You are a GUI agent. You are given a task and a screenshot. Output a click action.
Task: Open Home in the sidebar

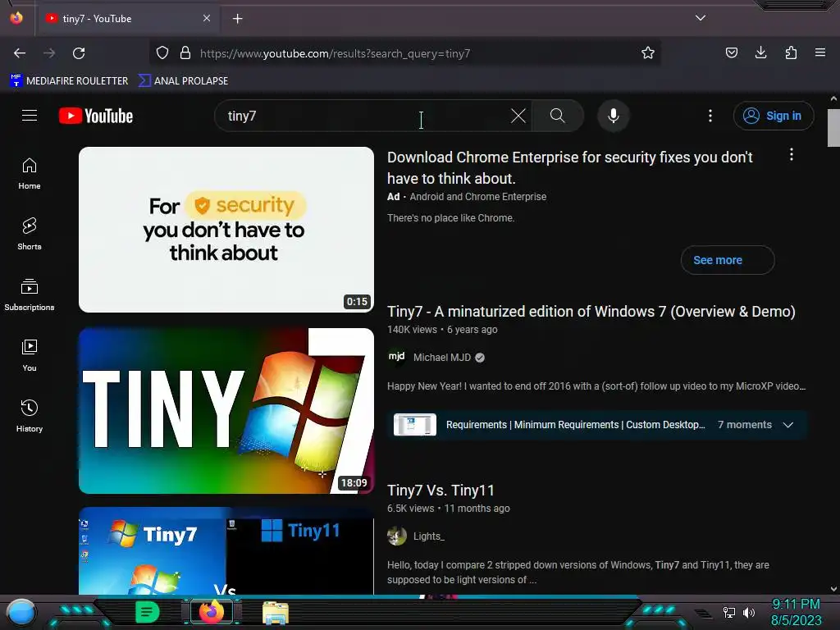(x=30, y=174)
